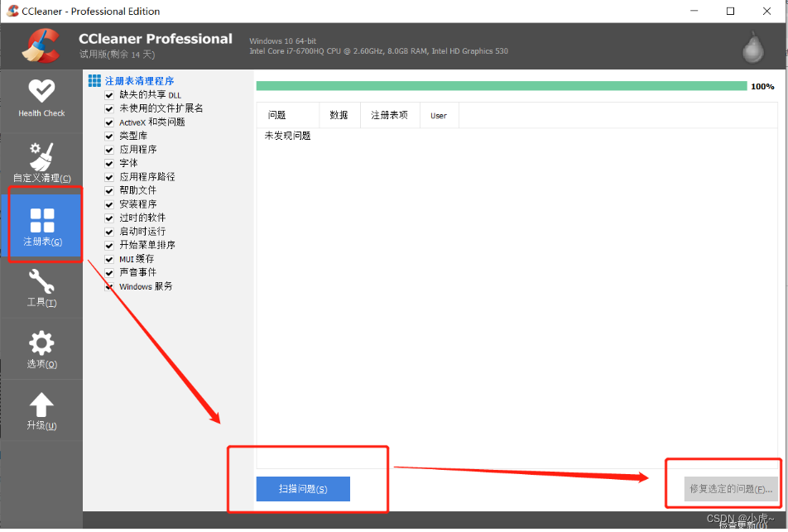The height and width of the screenshot is (532, 788).
Task: Click the Intel Core i7-6700HQ hardware text
Action: tap(378, 51)
